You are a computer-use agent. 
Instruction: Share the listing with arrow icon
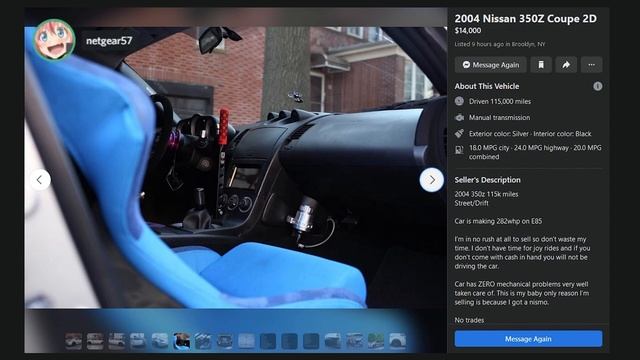coord(566,64)
